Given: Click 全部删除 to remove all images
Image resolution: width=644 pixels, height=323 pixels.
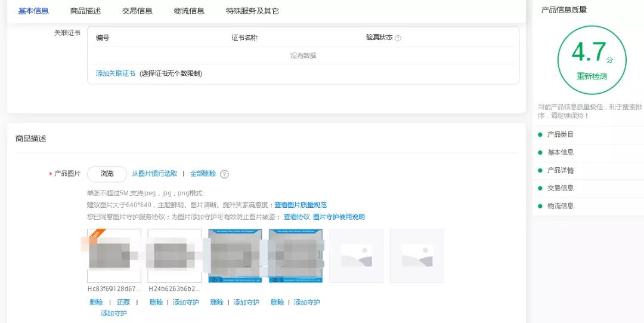Looking at the screenshot, I should [x=203, y=174].
